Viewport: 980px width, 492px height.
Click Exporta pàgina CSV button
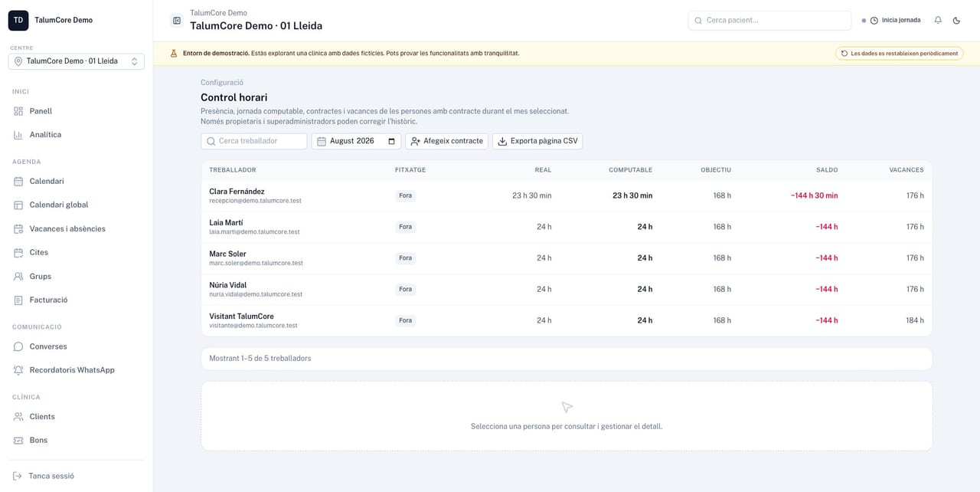[x=537, y=142]
